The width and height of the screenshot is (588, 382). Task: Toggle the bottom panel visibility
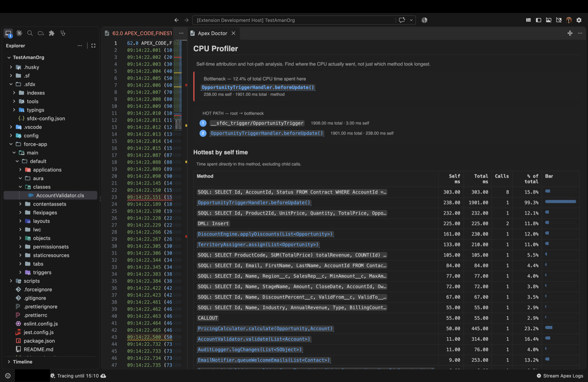[x=549, y=20]
